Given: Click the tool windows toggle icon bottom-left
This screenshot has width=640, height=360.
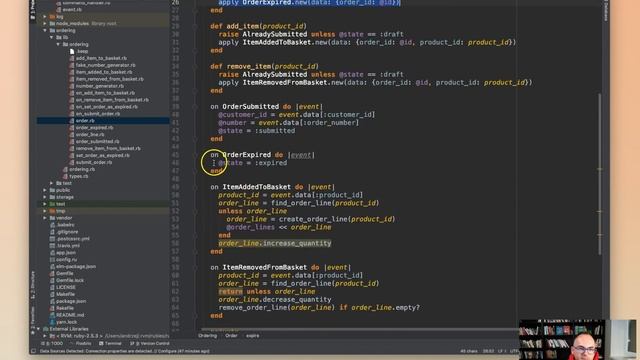Looking at the screenshot, I should click(x=33, y=351).
